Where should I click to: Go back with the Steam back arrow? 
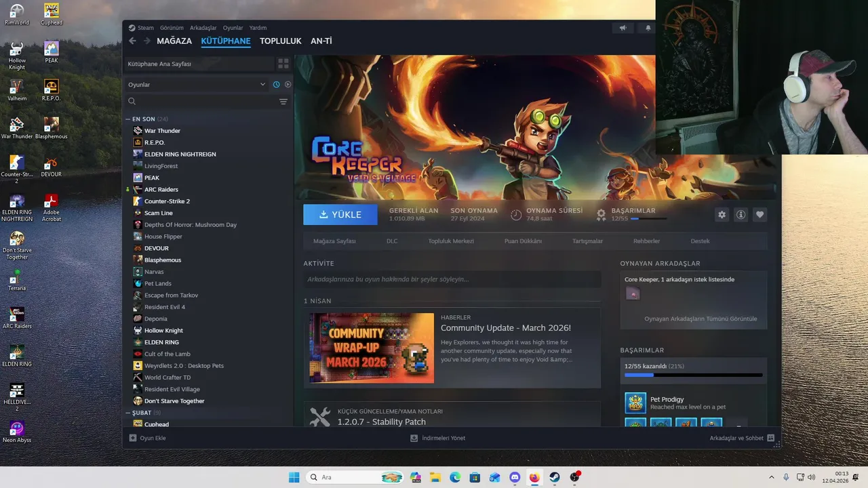point(132,41)
